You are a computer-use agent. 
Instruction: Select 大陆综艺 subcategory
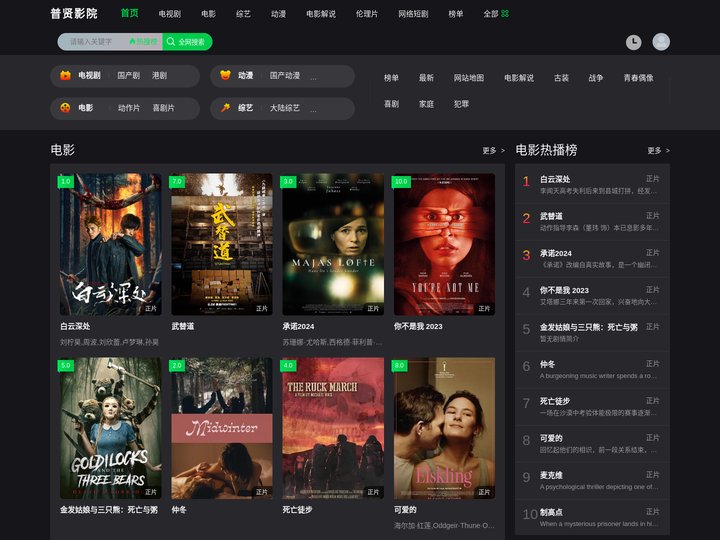[x=285, y=108]
